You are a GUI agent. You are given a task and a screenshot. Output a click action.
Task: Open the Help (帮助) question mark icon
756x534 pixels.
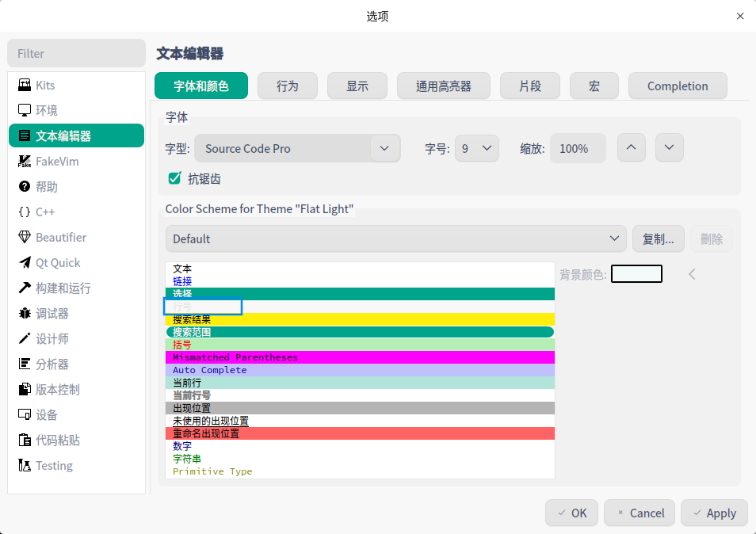[25, 187]
